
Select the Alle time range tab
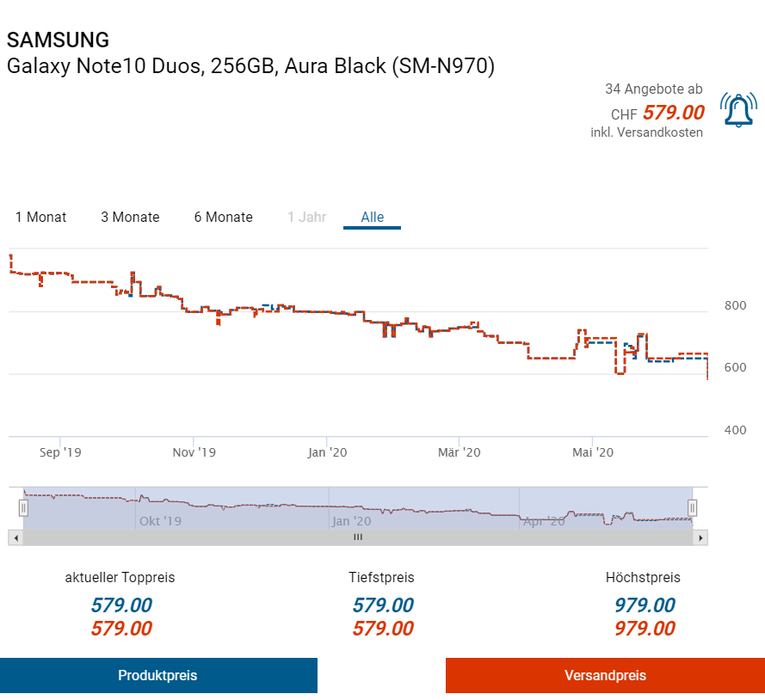[373, 217]
